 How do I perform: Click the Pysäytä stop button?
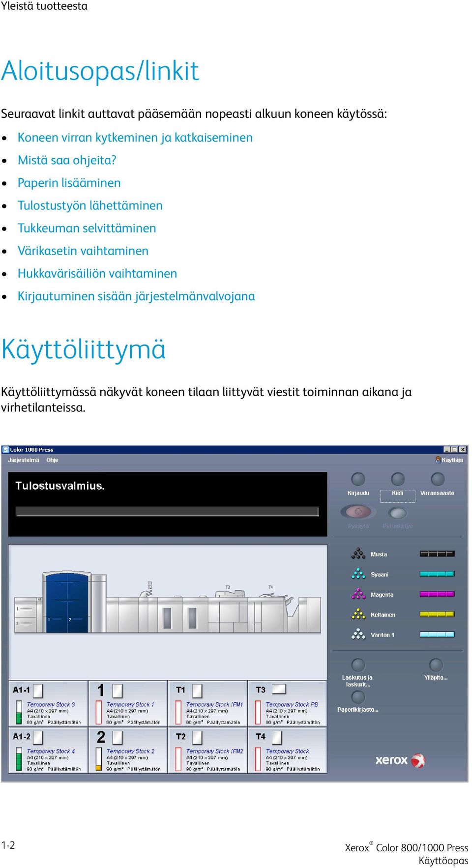point(358,512)
